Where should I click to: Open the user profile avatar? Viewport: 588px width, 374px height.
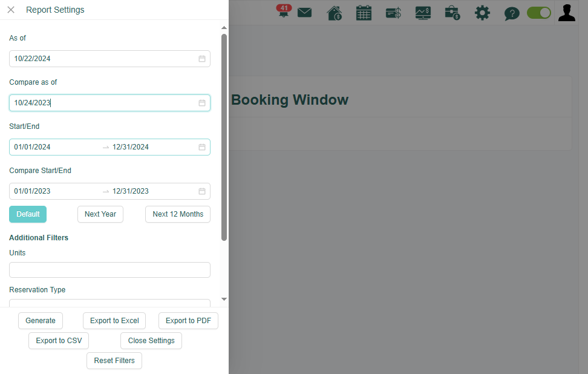(567, 13)
